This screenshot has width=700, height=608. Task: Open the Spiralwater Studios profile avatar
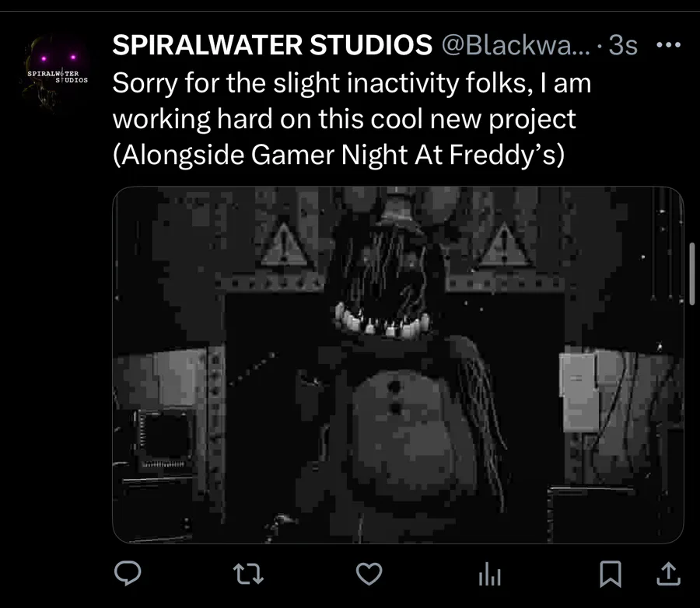[58, 75]
